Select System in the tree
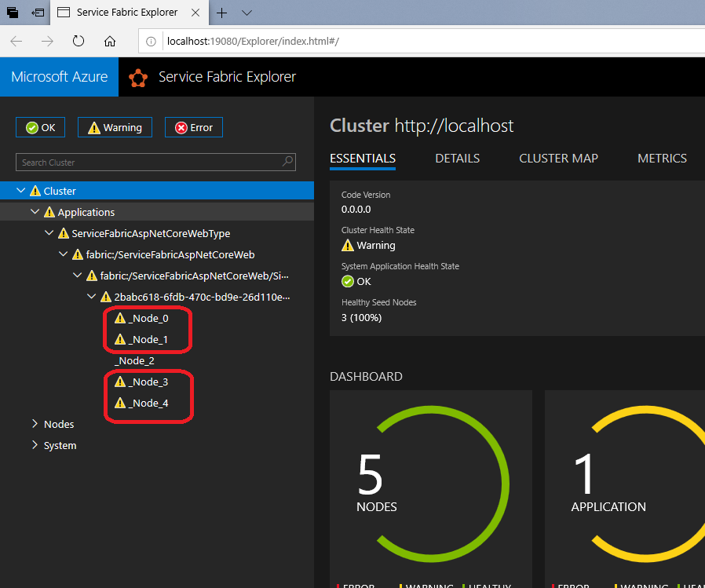The image size is (705, 588). click(x=60, y=445)
